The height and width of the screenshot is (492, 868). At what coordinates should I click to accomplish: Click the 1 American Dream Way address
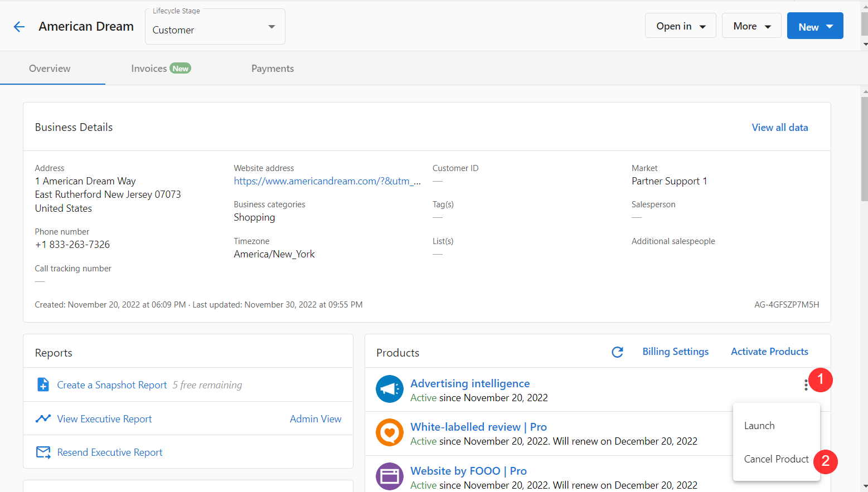coord(85,181)
